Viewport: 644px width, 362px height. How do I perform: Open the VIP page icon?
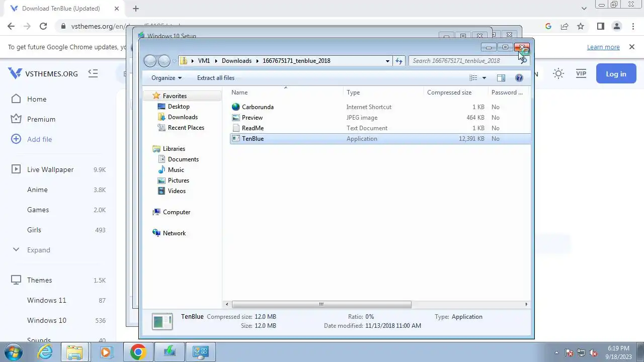click(581, 73)
